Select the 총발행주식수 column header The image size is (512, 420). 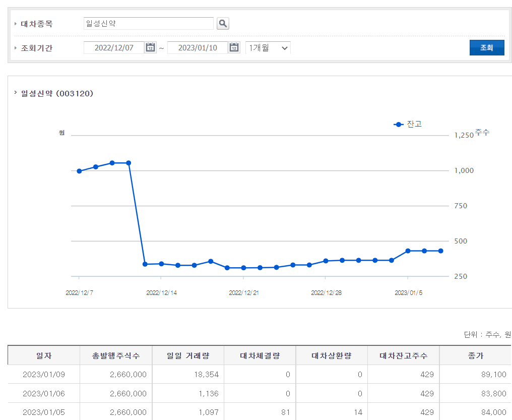[x=116, y=355]
